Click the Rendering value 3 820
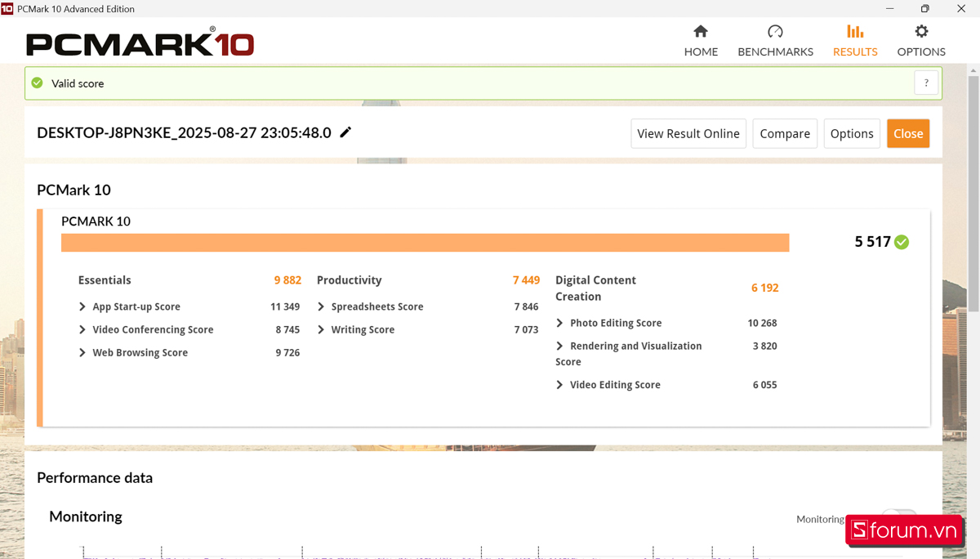 pos(764,346)
